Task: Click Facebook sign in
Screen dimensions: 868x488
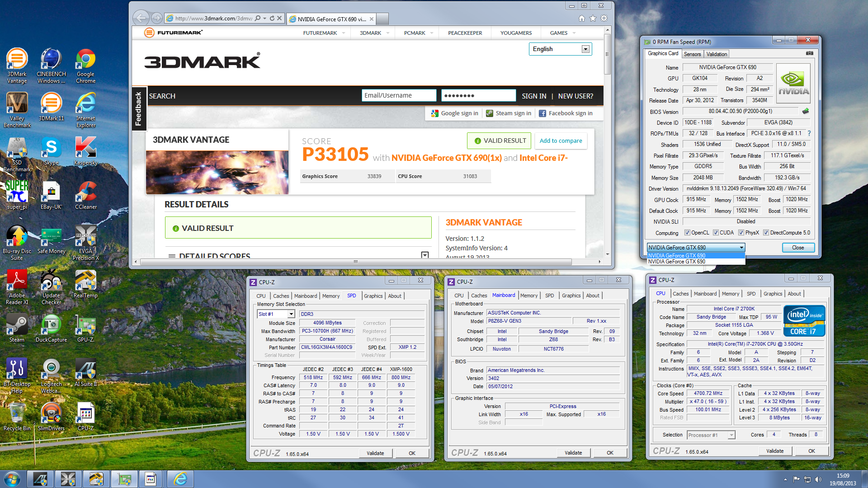Action: tap(566, 113)
